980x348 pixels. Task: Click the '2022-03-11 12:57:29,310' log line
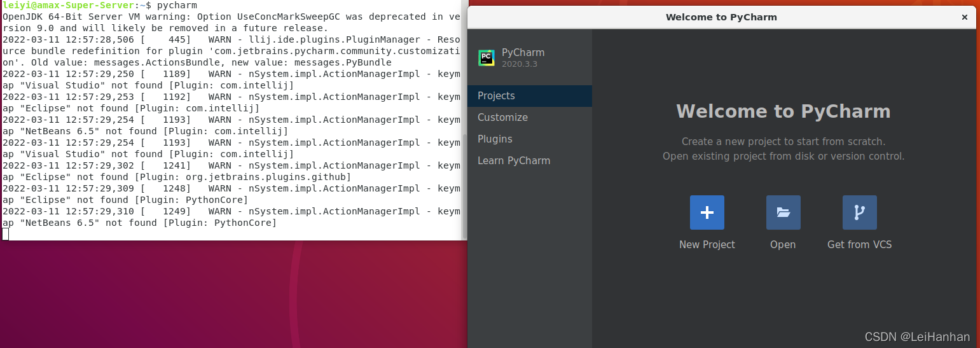point(231,211)
